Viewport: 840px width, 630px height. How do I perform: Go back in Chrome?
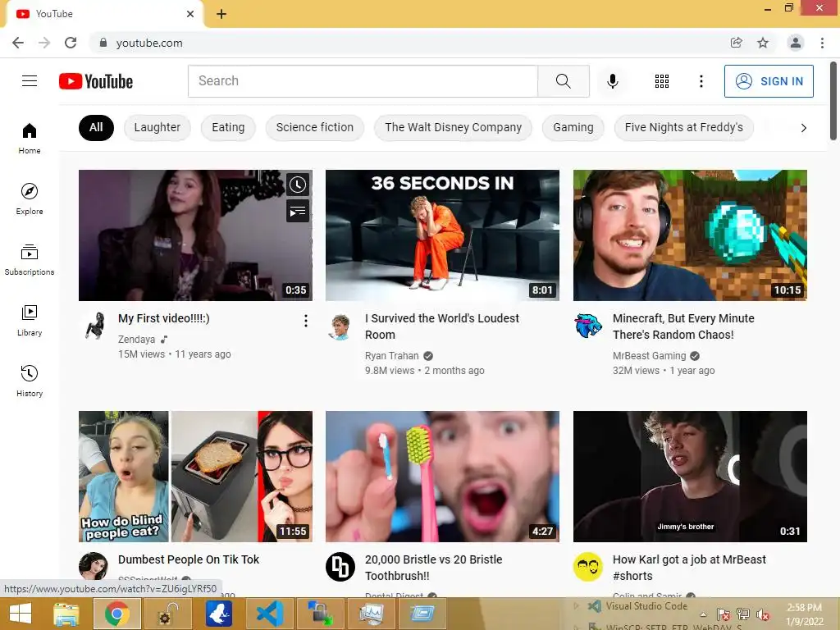[18, 43]
